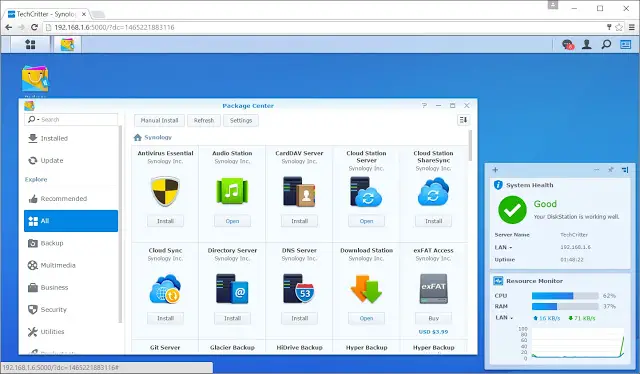Select Package Center icon in DSM taskbar
Viewport: 640px width, 374px height.
[67, 44]
